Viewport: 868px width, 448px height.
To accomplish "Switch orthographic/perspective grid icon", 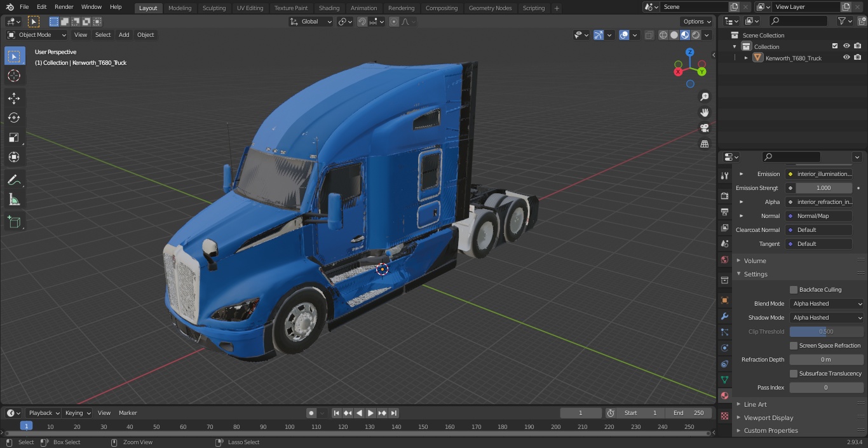I will [x=705, y=144].
